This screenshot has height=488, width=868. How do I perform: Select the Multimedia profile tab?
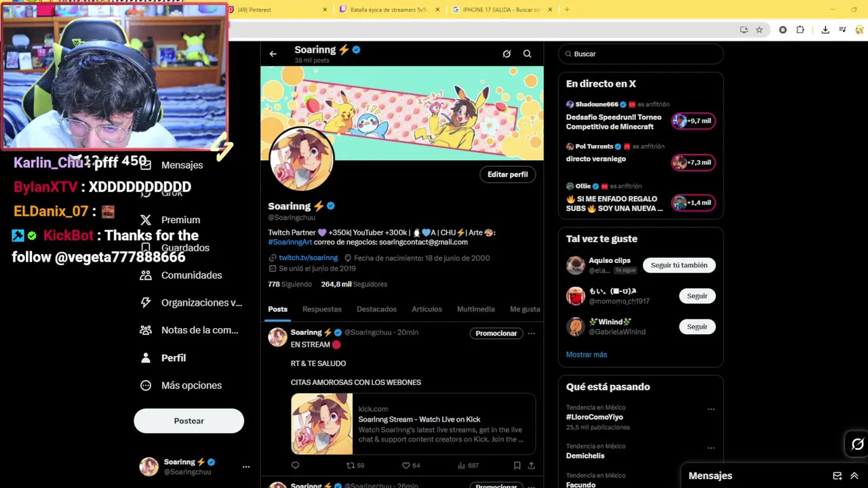pyautogui.click(x=475, y=310)
